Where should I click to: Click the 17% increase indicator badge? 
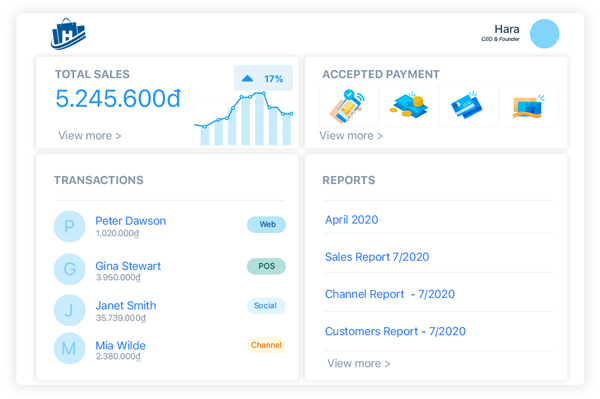point(263,78)
